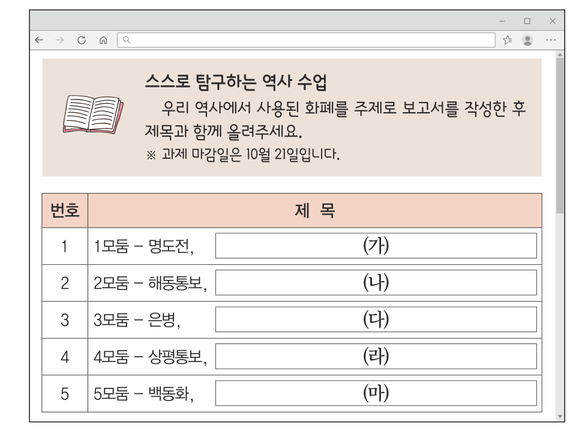Select the text '4모둠 – 상평통보,'
The image size is (576, 431).
pos(150,356)
